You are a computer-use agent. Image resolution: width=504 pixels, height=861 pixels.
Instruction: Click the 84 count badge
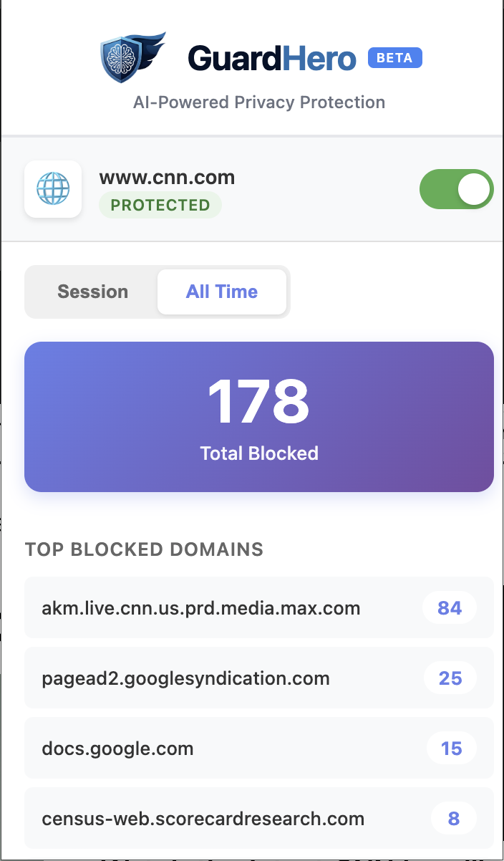[x=450, y=608]
